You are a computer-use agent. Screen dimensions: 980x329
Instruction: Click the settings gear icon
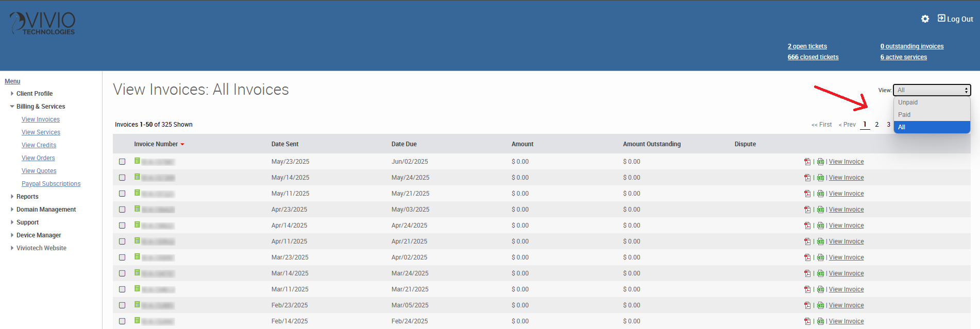pyautogui.click(x=925, y=19)
